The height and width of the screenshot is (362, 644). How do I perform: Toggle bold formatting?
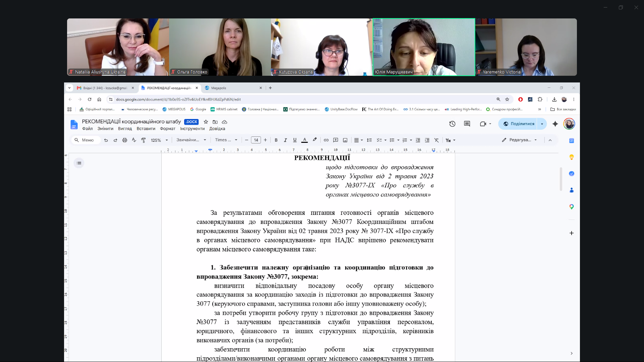tap(276, 140)
